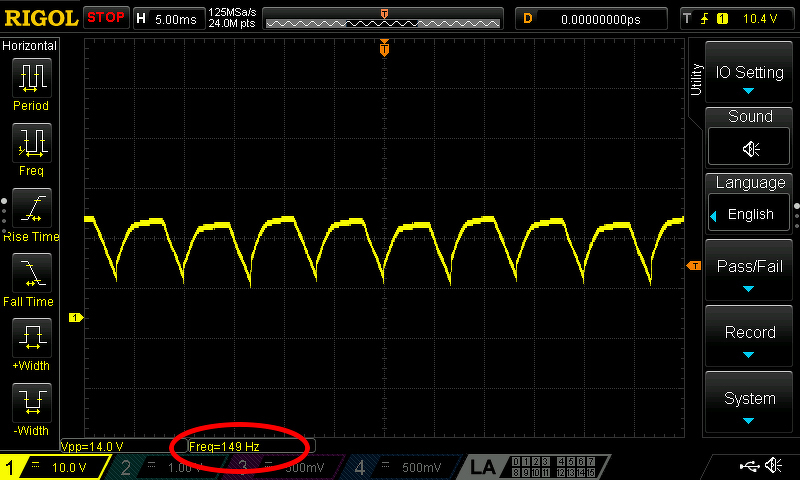Click the trigger level 10.4 V readout
The image size is (800, 480).
(760, 19)
